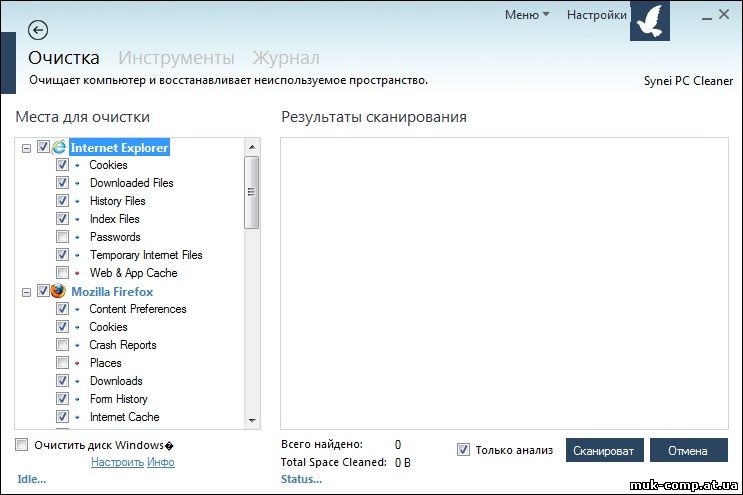Collapse the Mozilla Firefox tree node
This screenshot has width=743, height=495.
27,292
